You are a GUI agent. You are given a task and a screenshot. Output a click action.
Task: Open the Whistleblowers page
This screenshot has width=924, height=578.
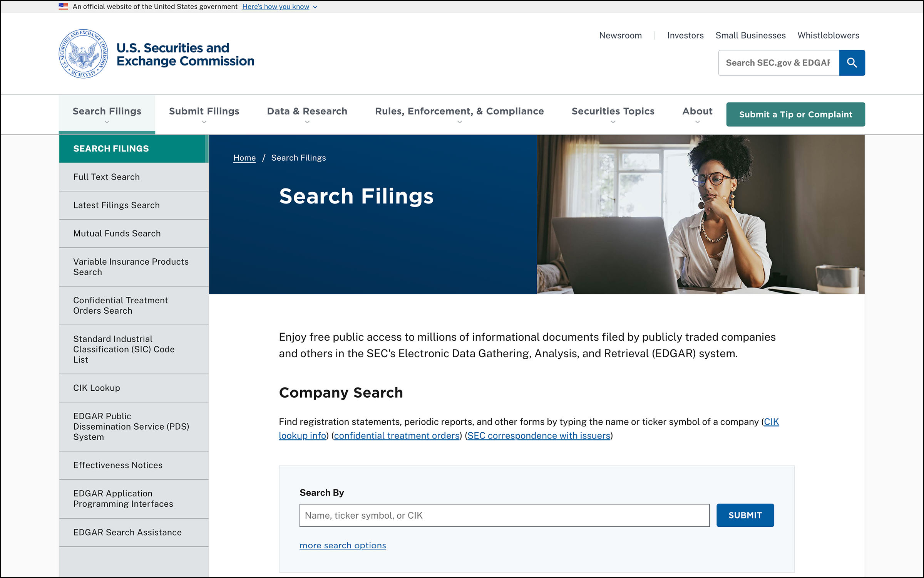pyautogui.click(x=829, y=35)
